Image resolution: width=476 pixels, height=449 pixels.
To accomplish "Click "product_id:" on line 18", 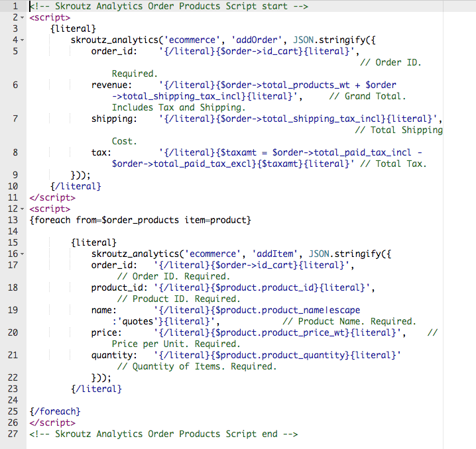I will coord(119,287).
